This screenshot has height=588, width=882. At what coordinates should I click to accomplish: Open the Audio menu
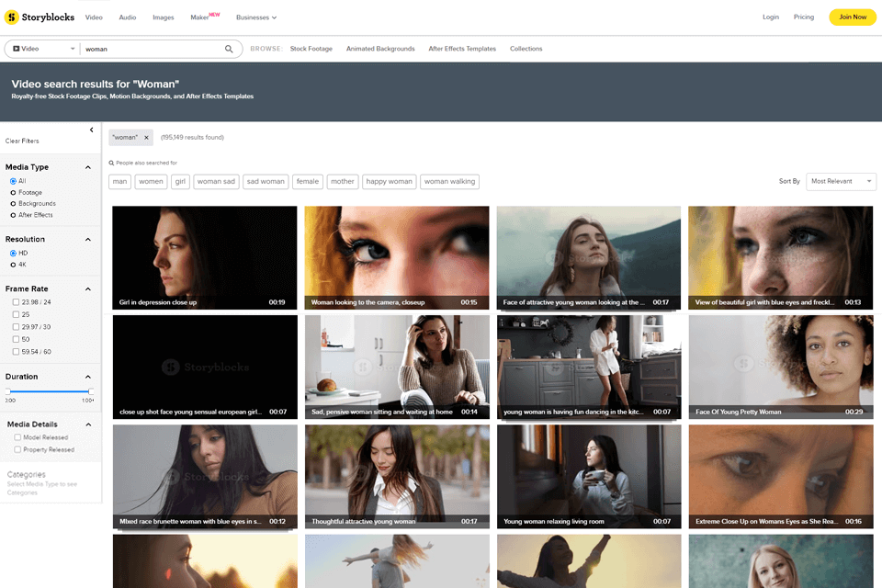pyautogui.click(x=128, y=17)
